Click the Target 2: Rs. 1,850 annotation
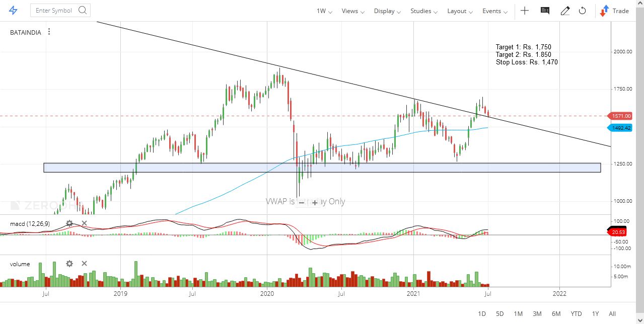This screenshot has height=324, width=644. point(524,55)
